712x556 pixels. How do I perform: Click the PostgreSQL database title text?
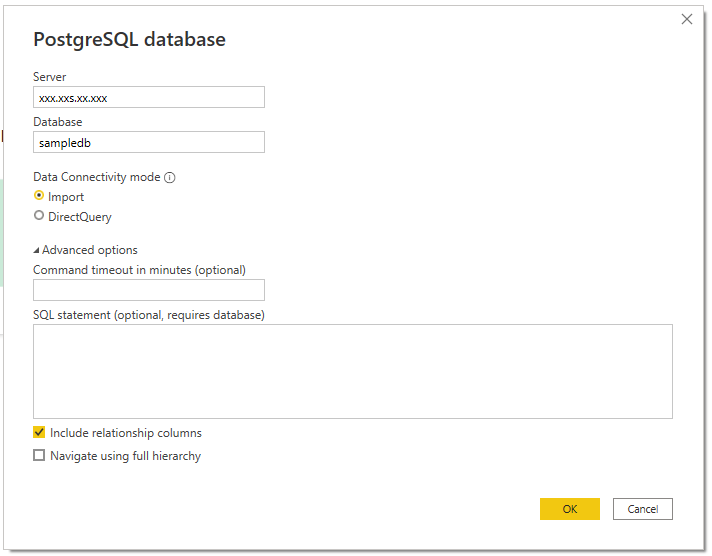[x=129, y=40]
